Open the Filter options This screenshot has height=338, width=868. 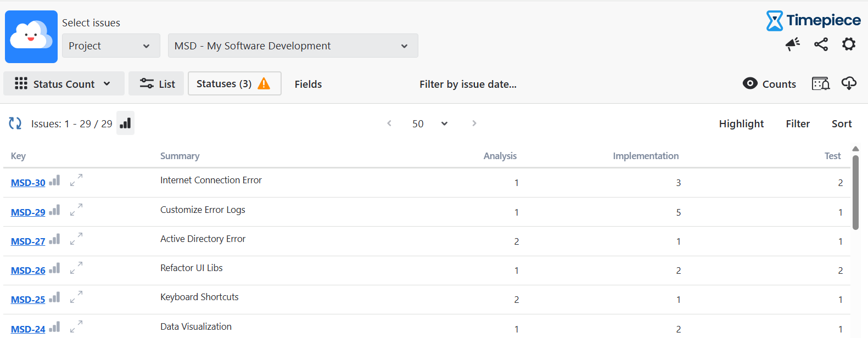[798, 123]
